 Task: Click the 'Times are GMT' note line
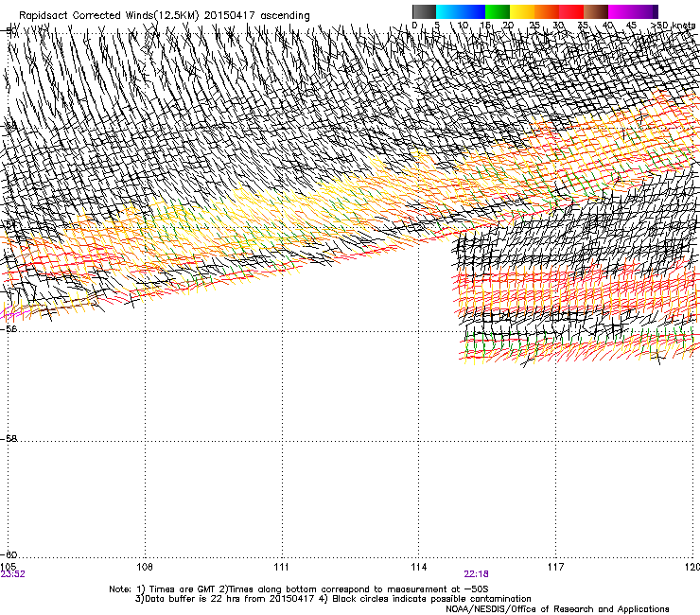point(299,589)
